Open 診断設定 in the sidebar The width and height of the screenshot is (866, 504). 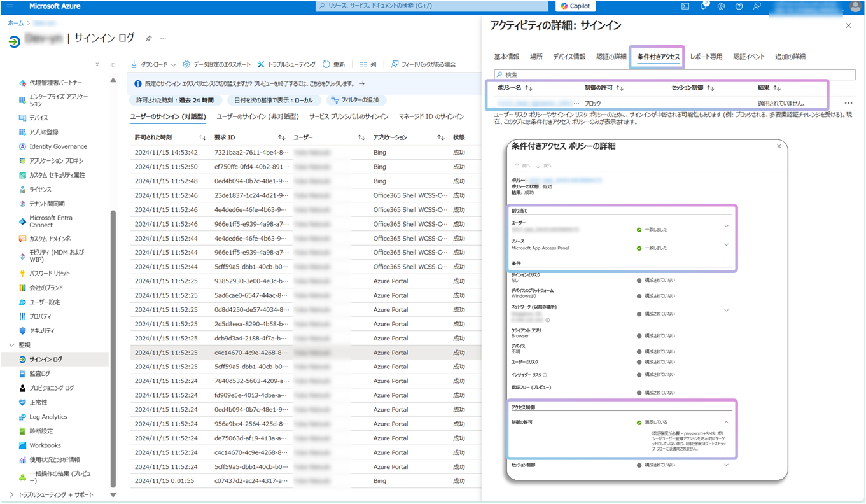pyautogui.click(x=41, y=431)
